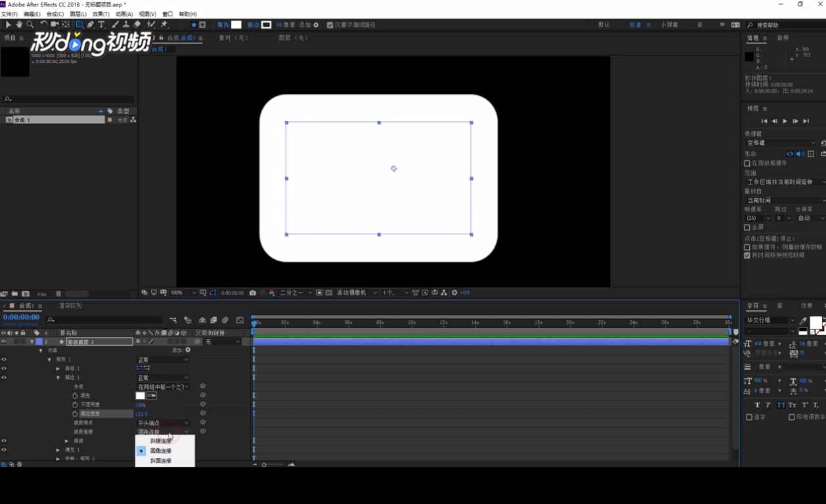Open the parent link 无 dropdown
Image resolution: width=826 pixels, height=504 pixels.
click(x=222, y=342)
